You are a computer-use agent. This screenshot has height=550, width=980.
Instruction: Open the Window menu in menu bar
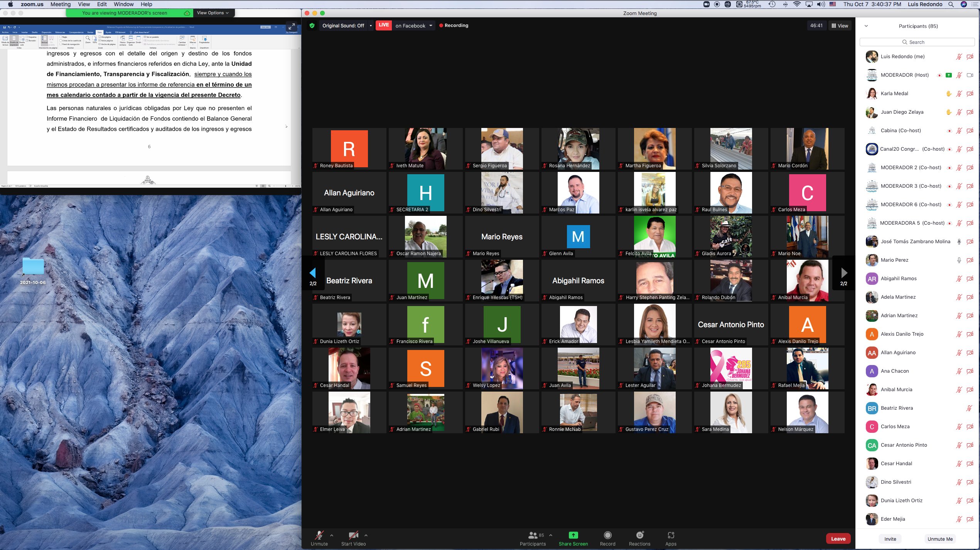[123, 4]
